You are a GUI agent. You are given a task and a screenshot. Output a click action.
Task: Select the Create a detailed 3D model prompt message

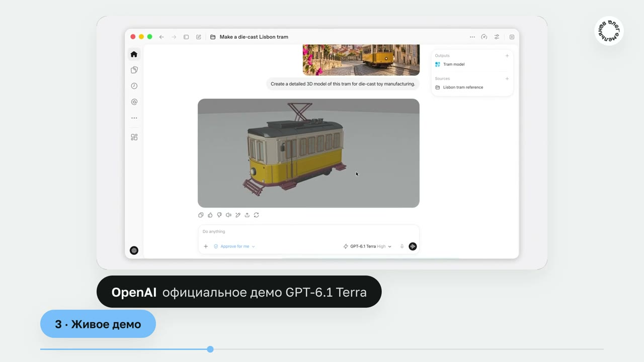[343, 84]
